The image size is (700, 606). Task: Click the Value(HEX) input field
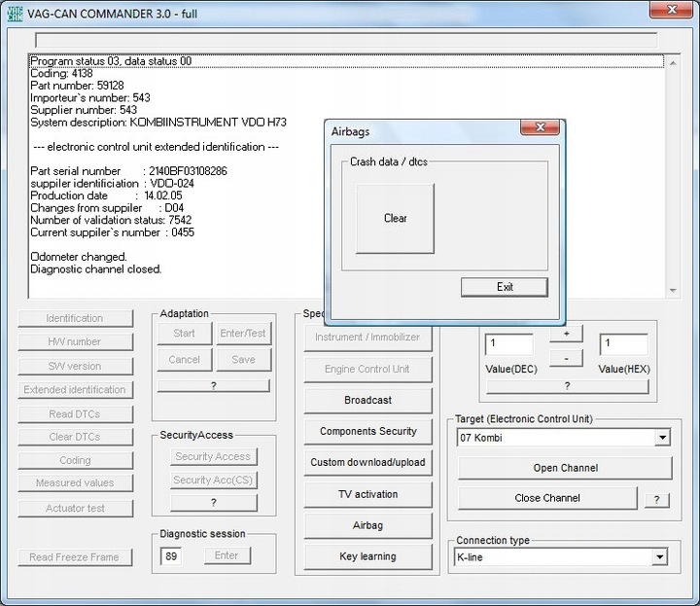coord(623,344)
